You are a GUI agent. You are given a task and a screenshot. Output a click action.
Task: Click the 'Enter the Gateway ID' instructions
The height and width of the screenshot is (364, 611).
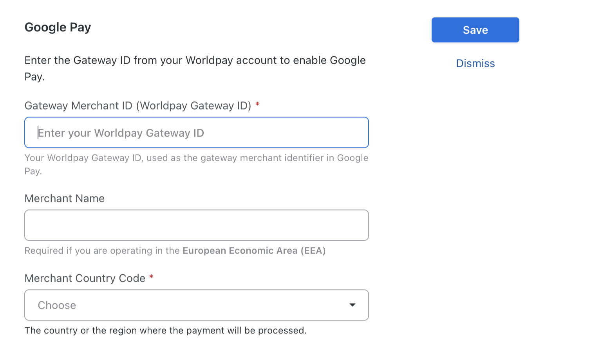[x=195, y=68]
